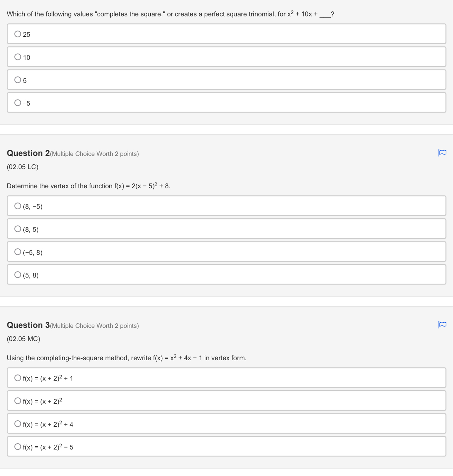453x476 pixels.
Task: Click the answer box containing 25
Action: coord(226,34)
